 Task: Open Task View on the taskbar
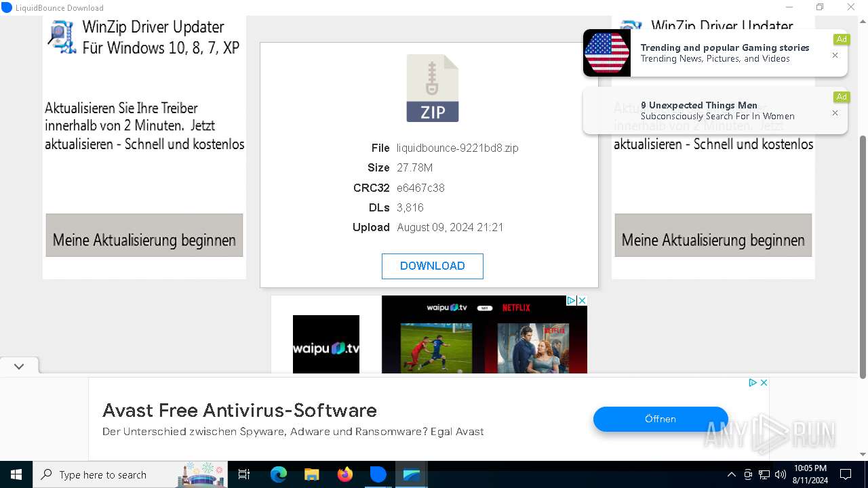[x=244, y=474]
